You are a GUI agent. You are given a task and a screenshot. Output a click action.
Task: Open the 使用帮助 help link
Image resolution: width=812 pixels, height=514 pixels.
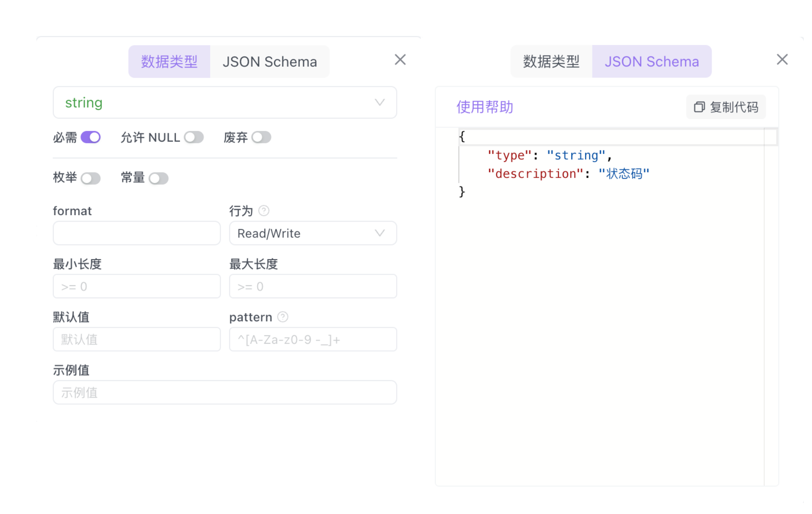click(x=485, y=107)
